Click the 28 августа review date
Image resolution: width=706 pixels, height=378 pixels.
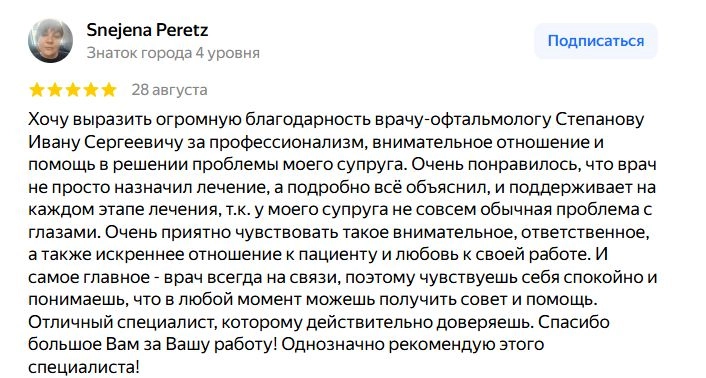pyautogui.click(x=169, y=90)
